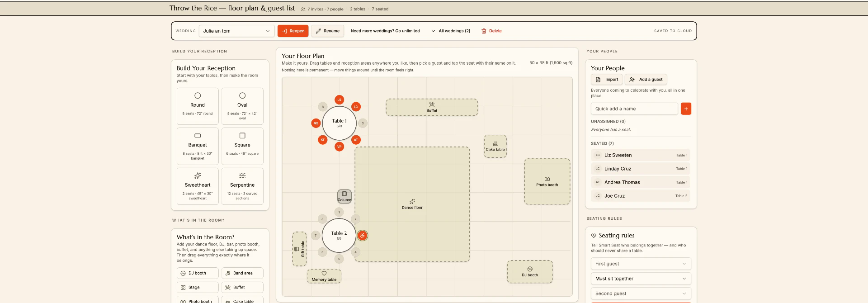Viewport: 868px width, 303px height.
Task: Add an Oval table tile
Action: tap(242, 106)
